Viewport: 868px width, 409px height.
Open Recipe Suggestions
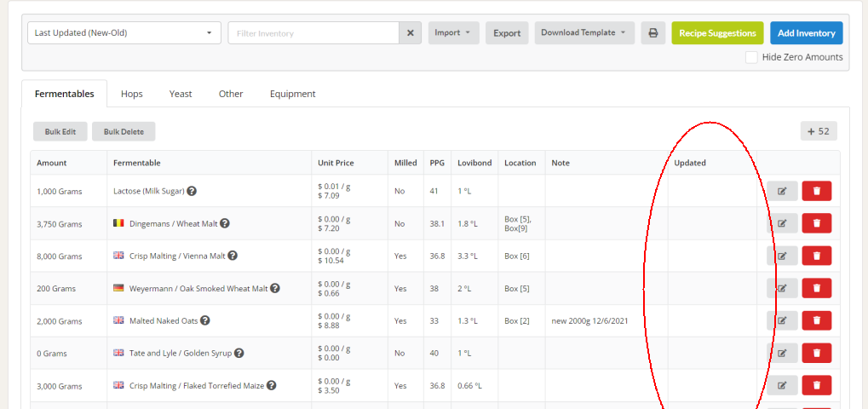click(717, 33)
